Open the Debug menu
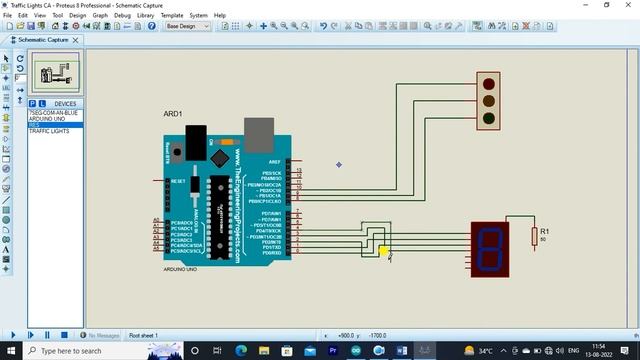The image size is (640, 360). (122, 15)
